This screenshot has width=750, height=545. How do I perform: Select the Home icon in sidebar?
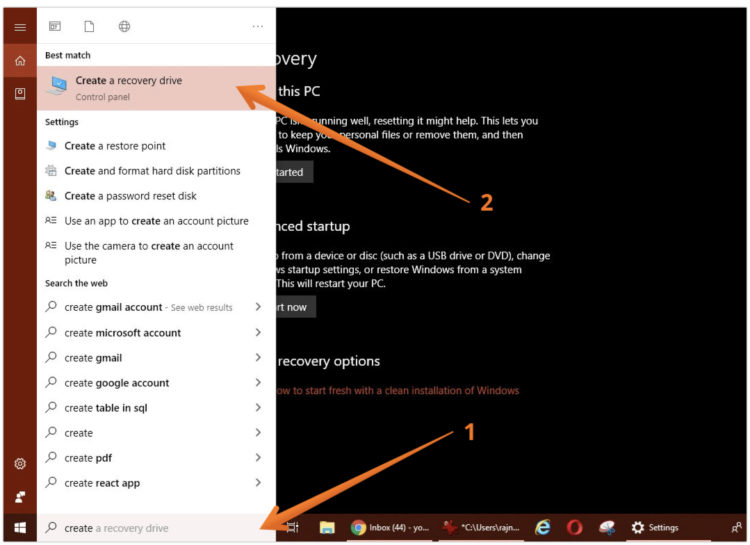20,61
